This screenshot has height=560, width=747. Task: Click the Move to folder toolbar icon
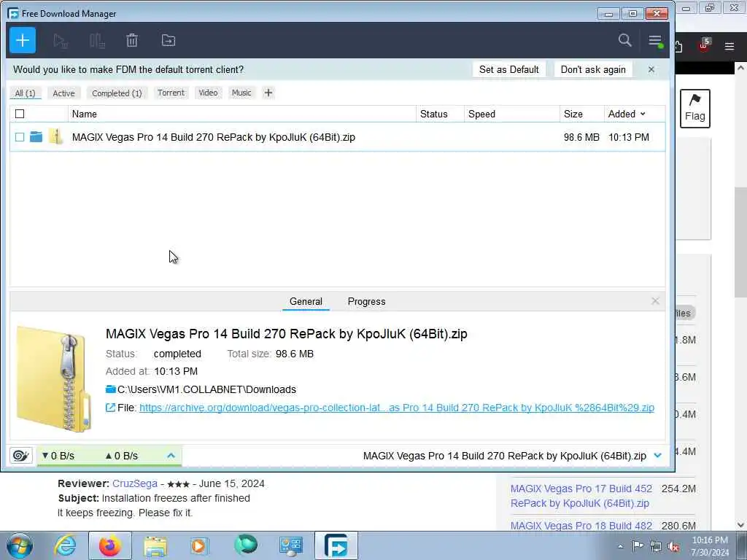(x=169, y=41)
